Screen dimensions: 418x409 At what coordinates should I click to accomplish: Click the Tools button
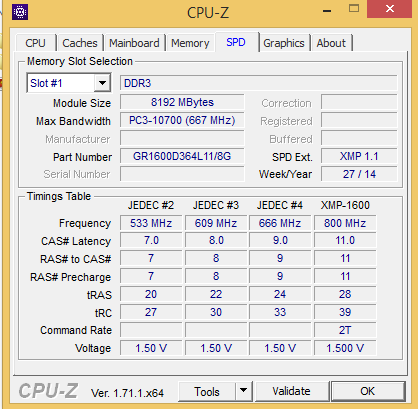[x=207, y=391]
